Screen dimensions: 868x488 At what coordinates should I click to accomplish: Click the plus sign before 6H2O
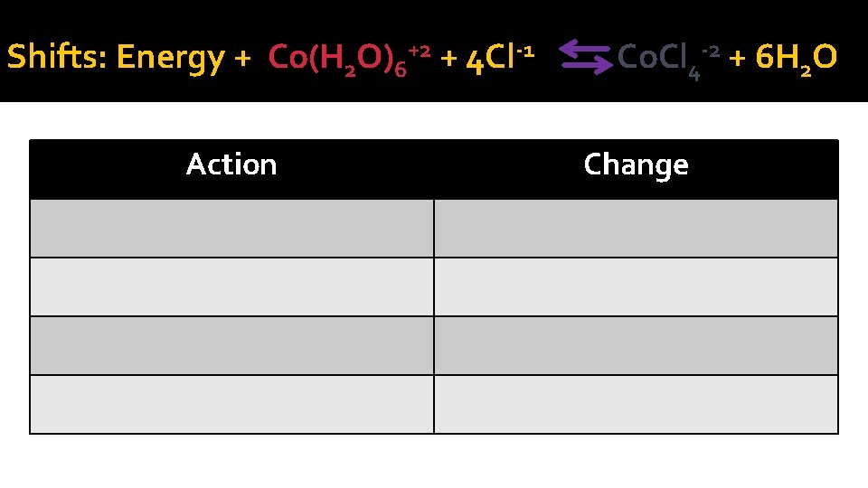[x=737, y=58]
